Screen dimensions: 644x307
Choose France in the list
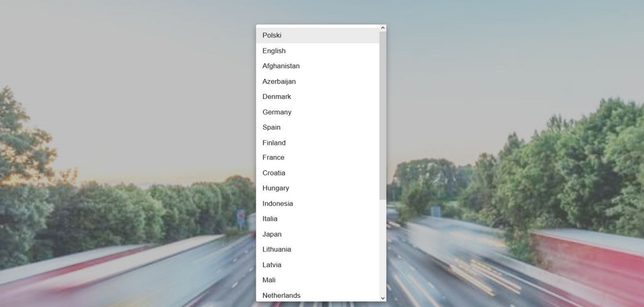click(x=317, y=158)
